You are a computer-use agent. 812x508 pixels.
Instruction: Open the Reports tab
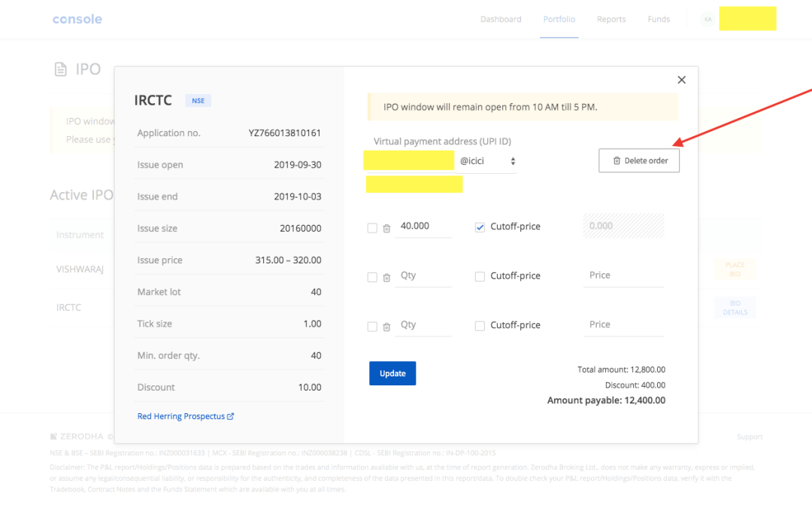(611, 19)
